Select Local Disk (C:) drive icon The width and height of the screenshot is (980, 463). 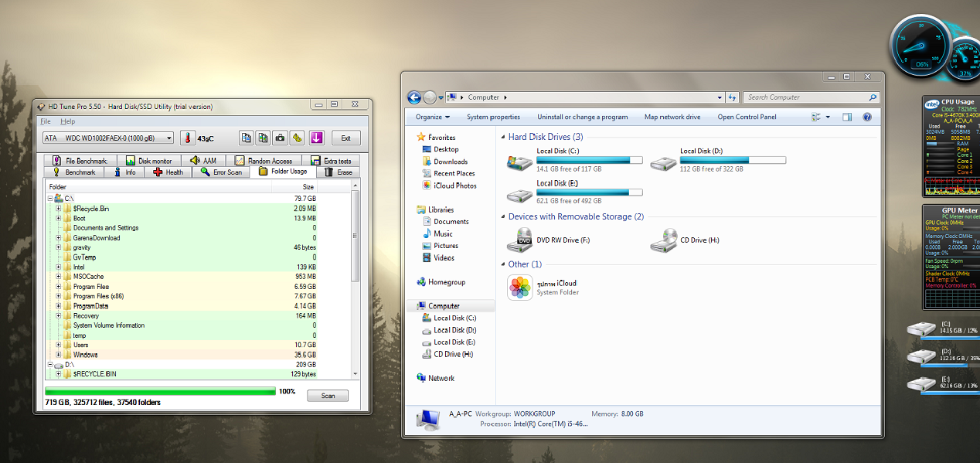(519, 162)
